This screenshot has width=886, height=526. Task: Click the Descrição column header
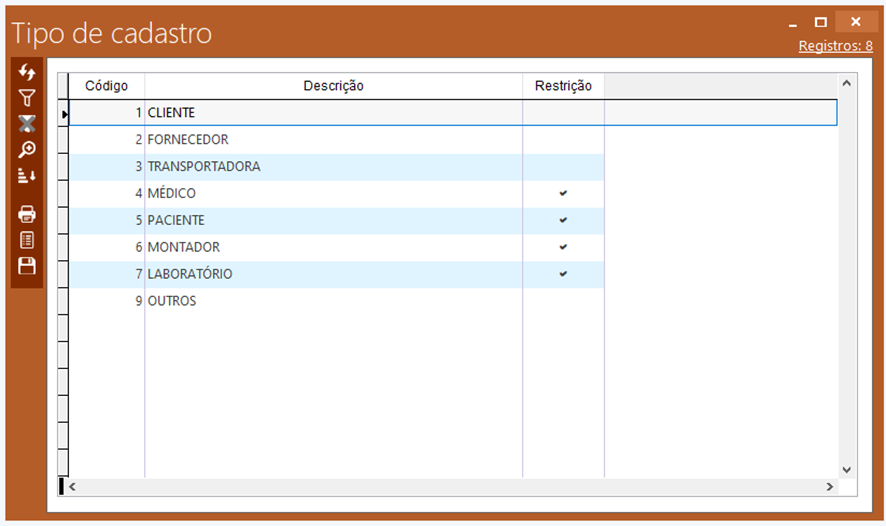click(x=333, y=86)
